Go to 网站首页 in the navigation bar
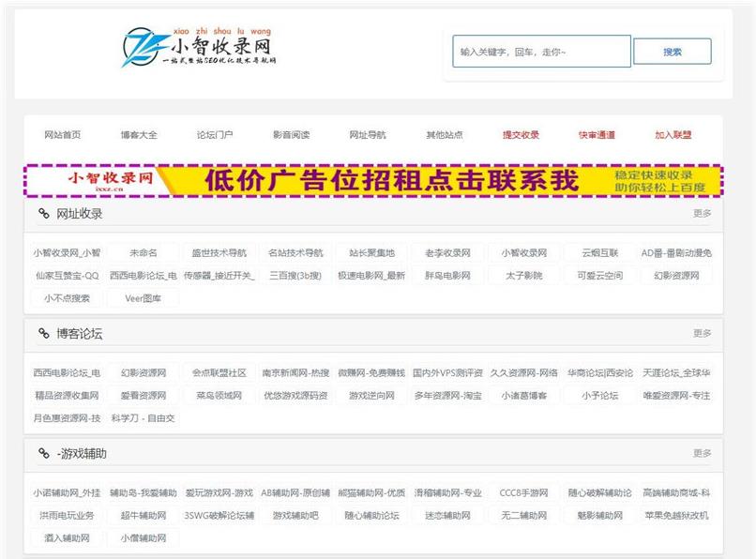Viewport: 756px width, 559px height. 63,135
